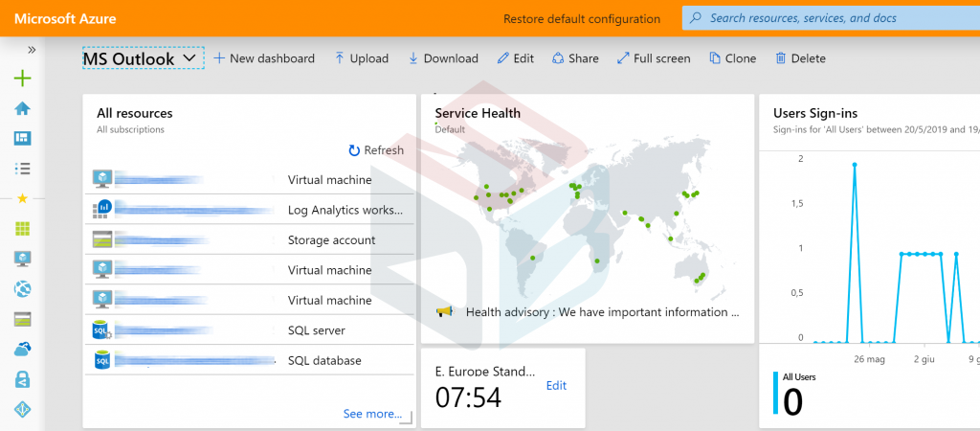Viewport: 980px width, 431px height.
Task: Click Download in the dashboard toolbar
Action: pyautogui.click(x=443, y=58)
